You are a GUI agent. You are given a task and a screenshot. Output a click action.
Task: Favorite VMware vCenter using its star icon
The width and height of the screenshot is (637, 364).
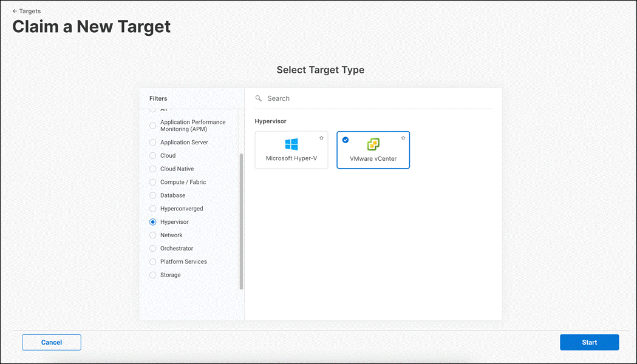[x=403, y=138]
